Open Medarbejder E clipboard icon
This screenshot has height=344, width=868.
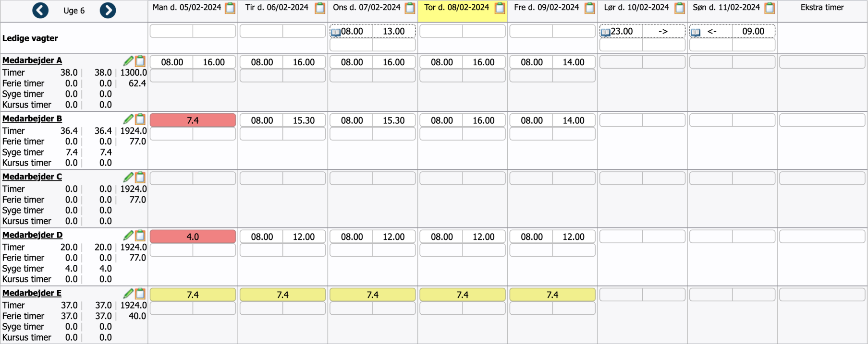(x=140, y=293)
